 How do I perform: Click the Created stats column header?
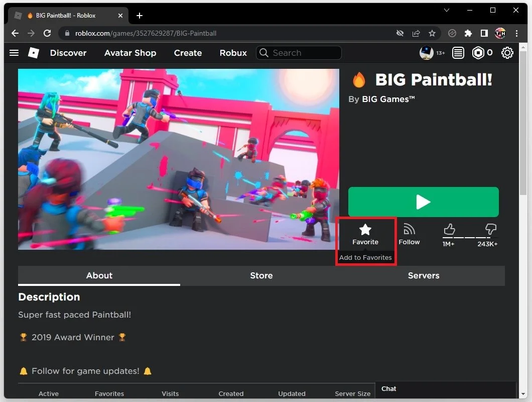(231, 393)
